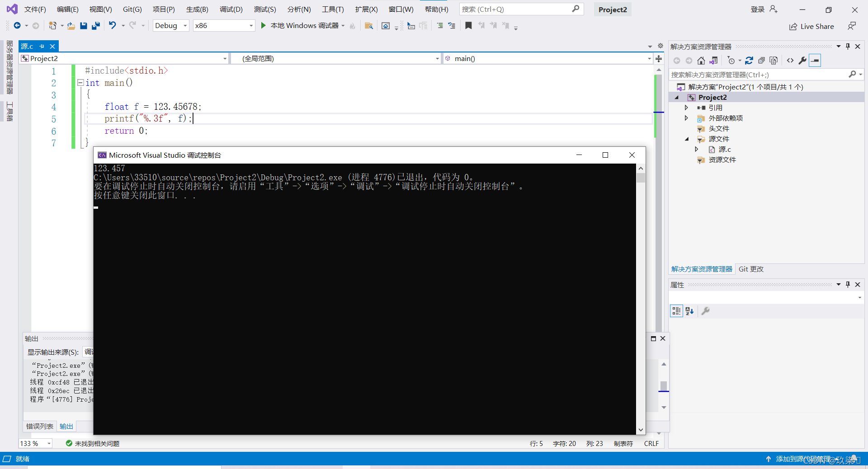
Task: Click the save all files icon
Action: click(x=95, y=26)
